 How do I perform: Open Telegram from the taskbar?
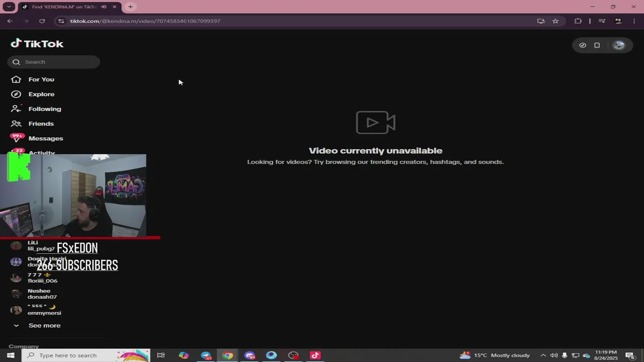point(206,355)
